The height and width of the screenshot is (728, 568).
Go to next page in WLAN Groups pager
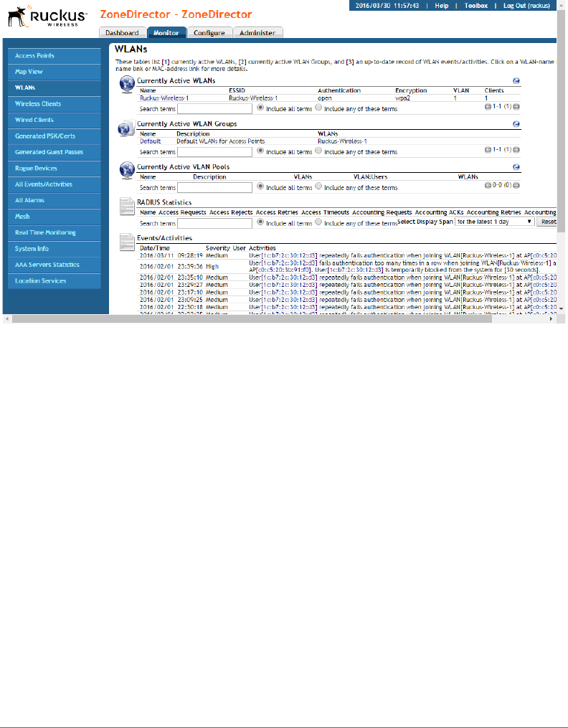516,150
